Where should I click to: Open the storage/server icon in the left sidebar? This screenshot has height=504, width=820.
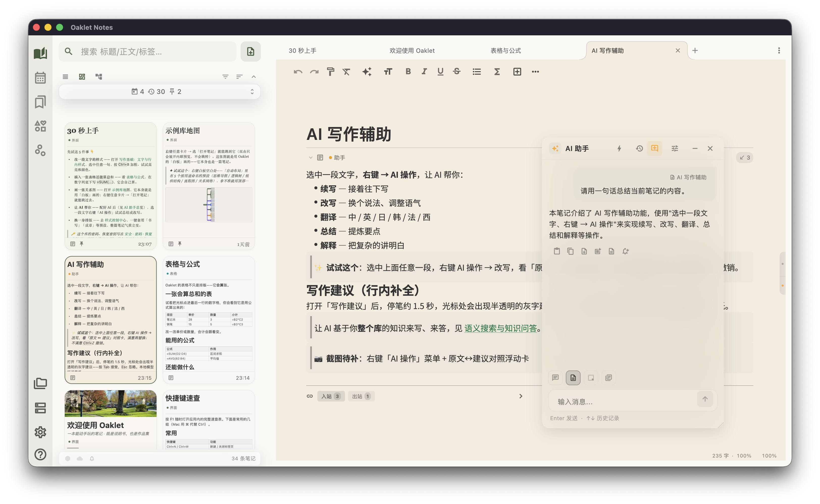point(40,408)
